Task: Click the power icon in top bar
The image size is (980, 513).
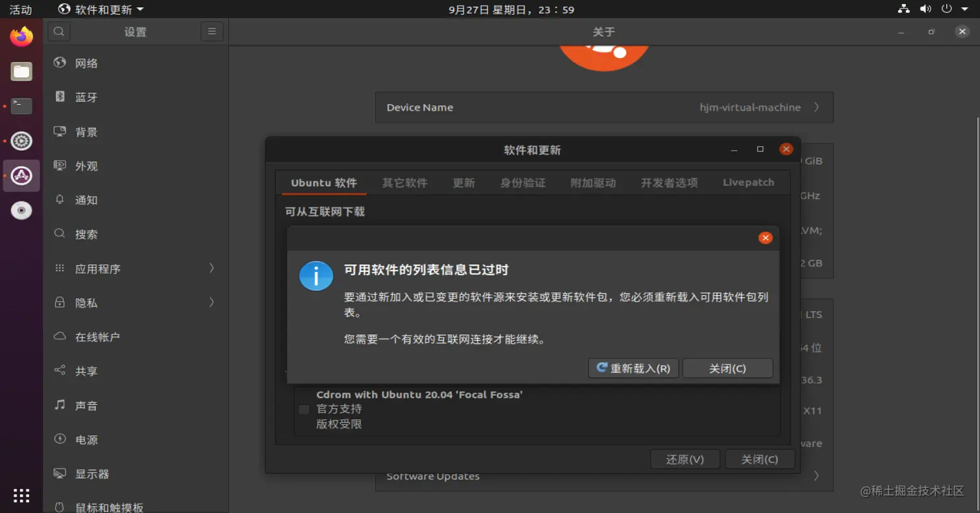Action: coord(946,9)
